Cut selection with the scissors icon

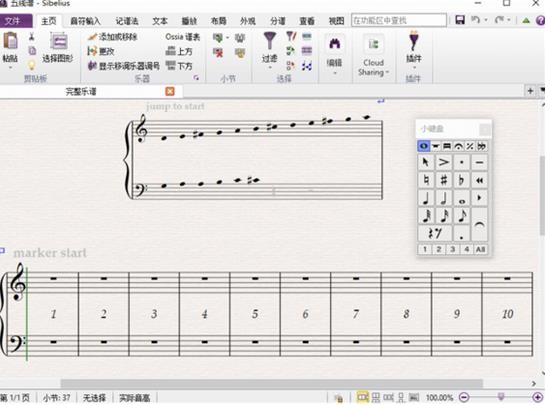click(32, 37)
